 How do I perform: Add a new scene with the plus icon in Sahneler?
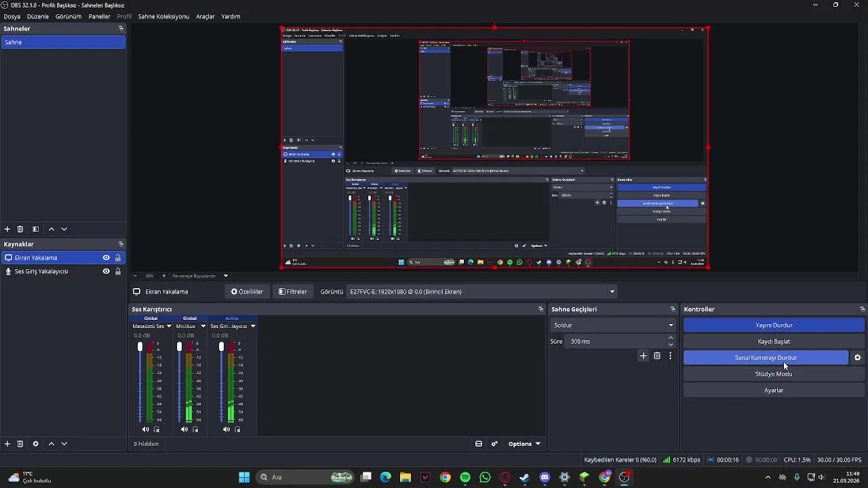pos(7,229)
